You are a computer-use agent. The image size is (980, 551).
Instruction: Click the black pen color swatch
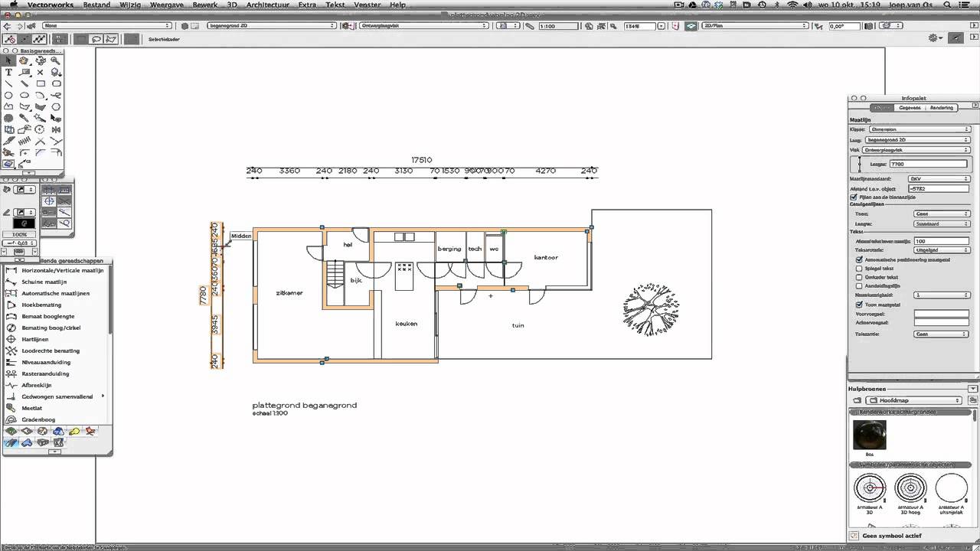24,223
